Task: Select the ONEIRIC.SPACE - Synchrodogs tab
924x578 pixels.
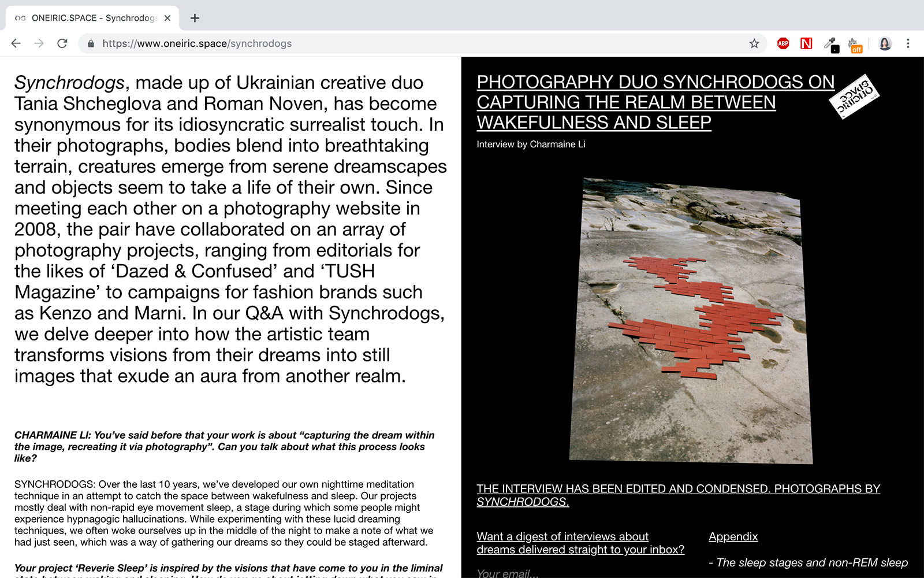Action: [x=92, y=18]
